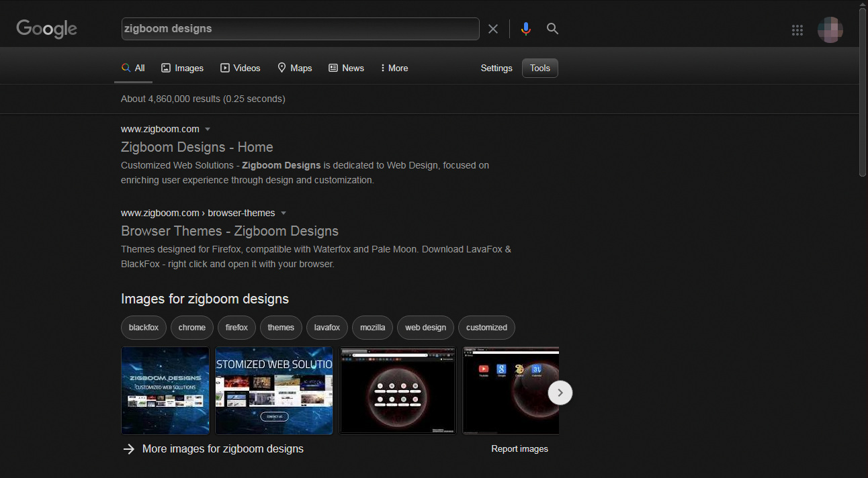868x478 pixels.
Task: Show next images with carousel arrow
Action: (x=560, y=393)
